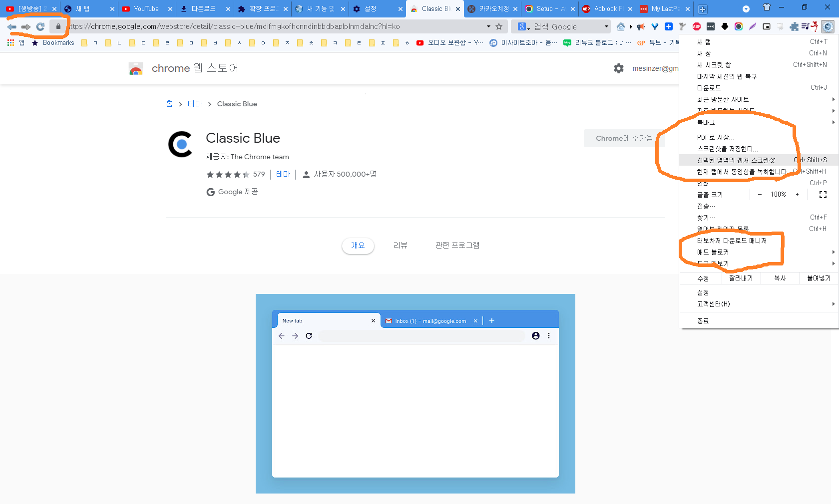Choose 현재 탭에서 동영상을 녹화합니다
Image resolution: width=839 pixels, height=504 pixels.
coord(759,172)
